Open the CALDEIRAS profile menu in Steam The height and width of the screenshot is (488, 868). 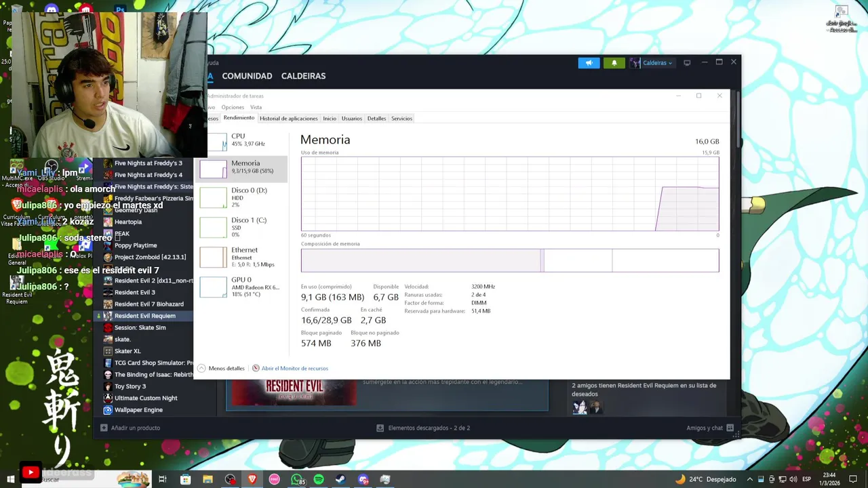pos(303,76)
